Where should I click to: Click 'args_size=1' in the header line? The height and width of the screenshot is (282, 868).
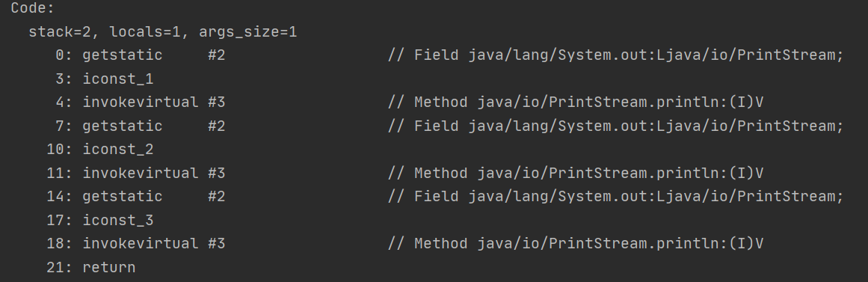248,32
